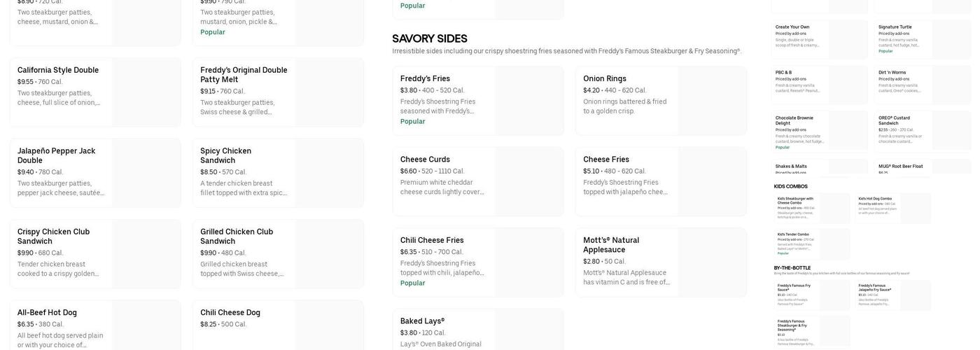Open Mott's Natural Applesauce item

pyautogui.click(x=611, y=245)
